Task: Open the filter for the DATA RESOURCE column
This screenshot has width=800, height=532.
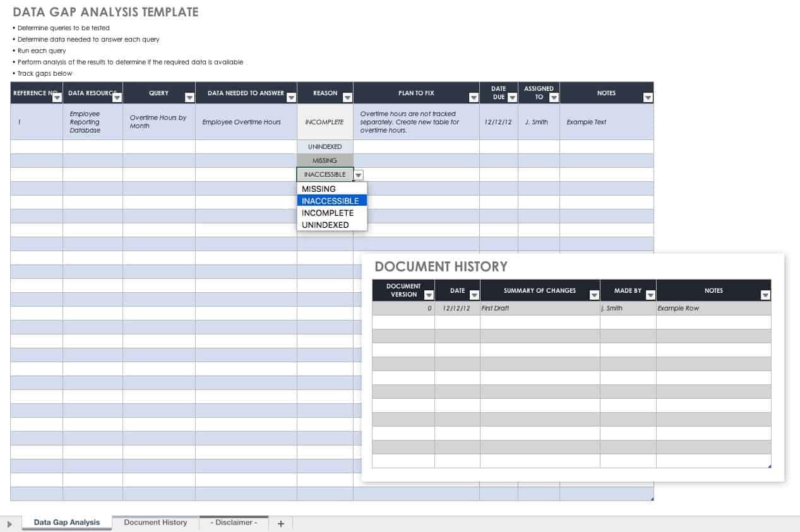Action: pyautogui.click(x=117, y=98)
